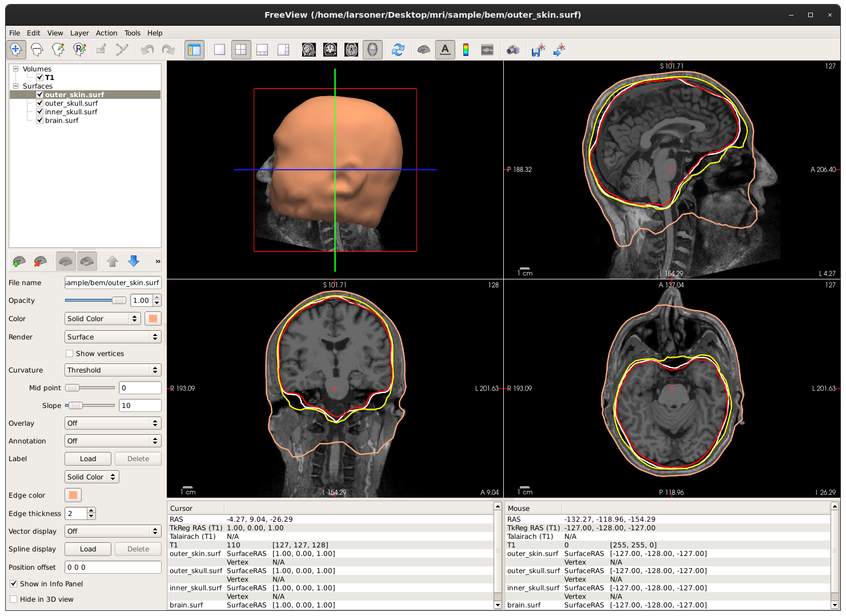The width and height of the screenshot is (846, 616).
Task: Increase the Edge thickness stepper
Action: pyautogui.click(x=91, y=510)
